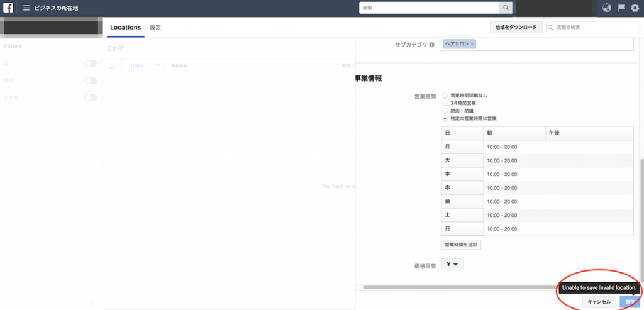Click the 保存 save button
The width and height of the screenshot is (644, 310).
[x=630, y=302]
